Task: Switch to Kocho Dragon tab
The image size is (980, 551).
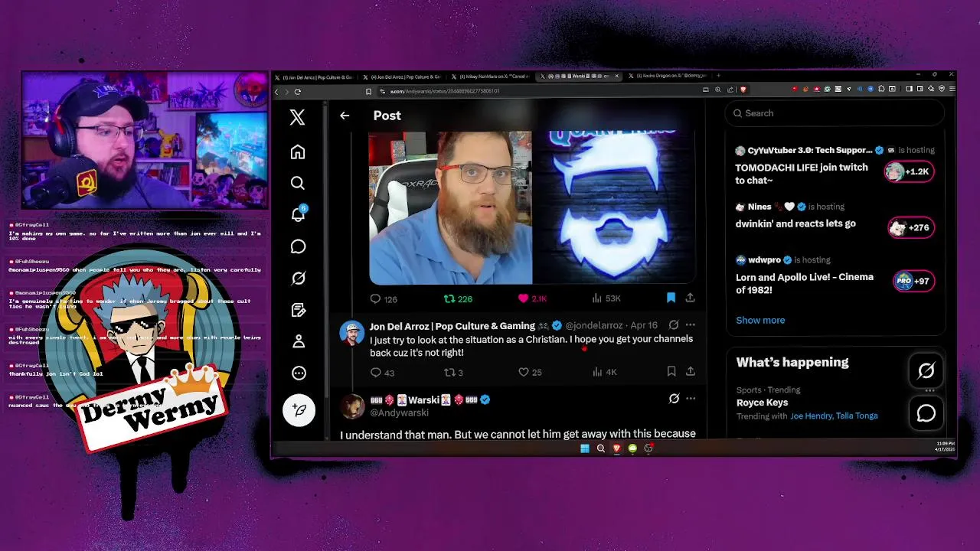Action: point(668,76)
